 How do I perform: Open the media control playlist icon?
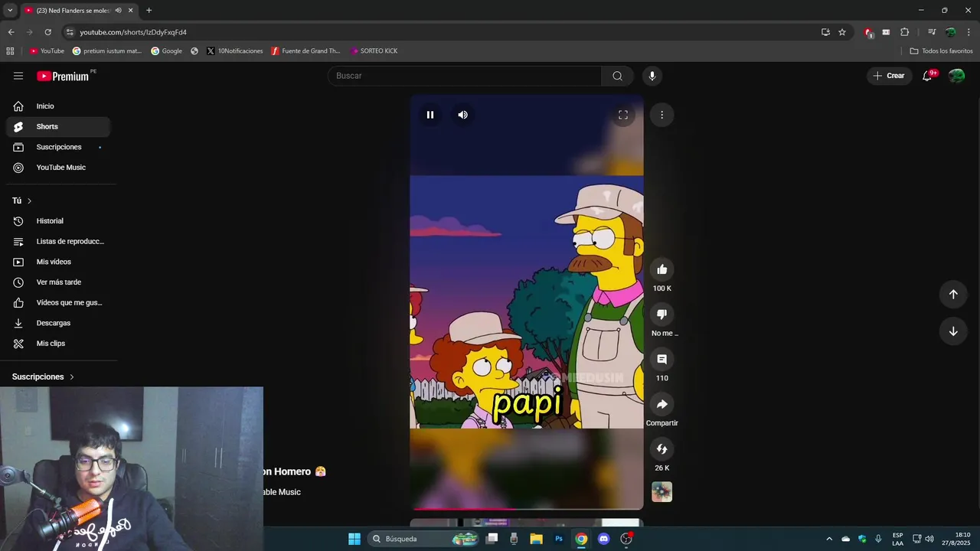932,32
